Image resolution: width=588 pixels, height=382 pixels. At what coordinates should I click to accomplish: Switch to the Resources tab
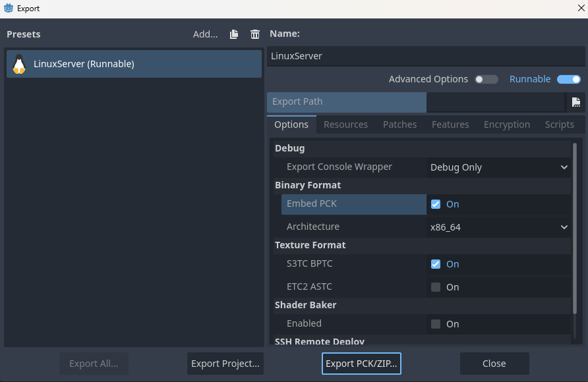click(x=345, y=124)
